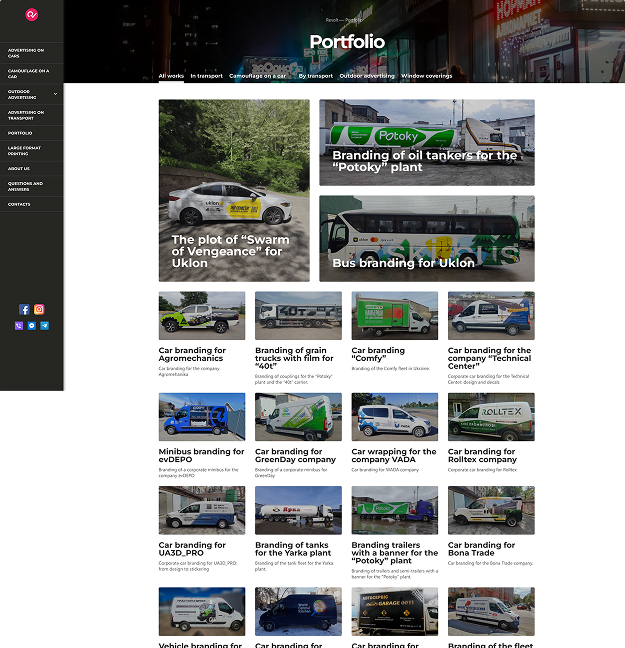Open 'Questions and Answers' in the sidebar
The height and width of the screenshot is (648, 625).
(x=25, y=187)
